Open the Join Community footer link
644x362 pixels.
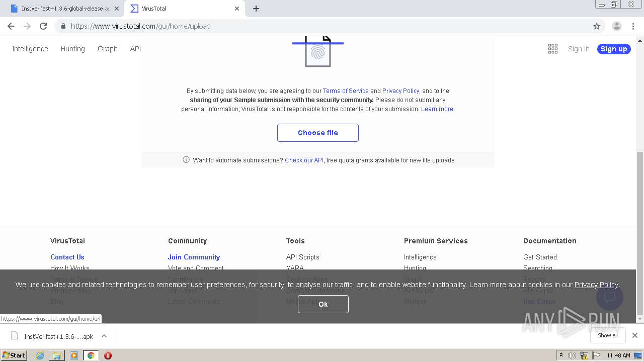[194, 257]
